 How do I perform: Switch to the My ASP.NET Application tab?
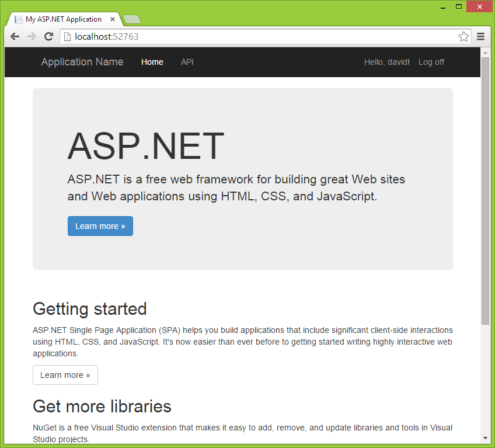pyautogui.click(x=64, y=19)
